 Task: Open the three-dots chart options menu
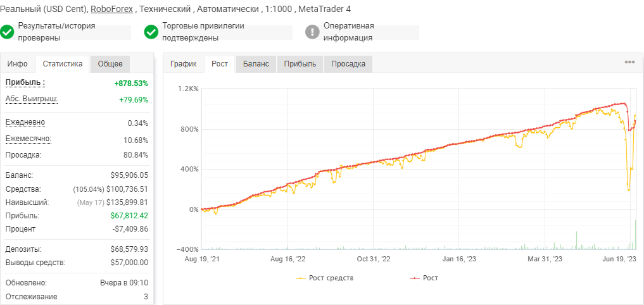pos(629,62)
